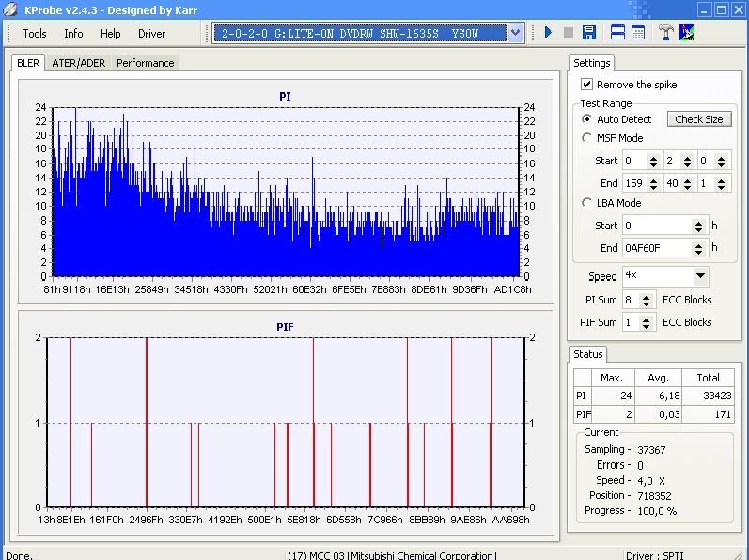Image resolution: width=749 pixels, height=560 pixels.
Task: Click the 'Driver : SPTI' status bar entry
Action: click(655, 555)
